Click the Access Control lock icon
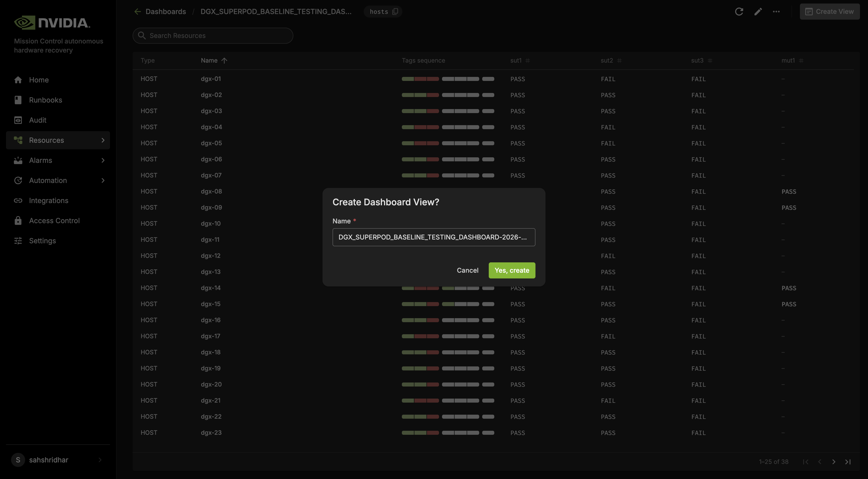Image resolution: width=868 pixels, height=479 pixels. tap(18, 220)
